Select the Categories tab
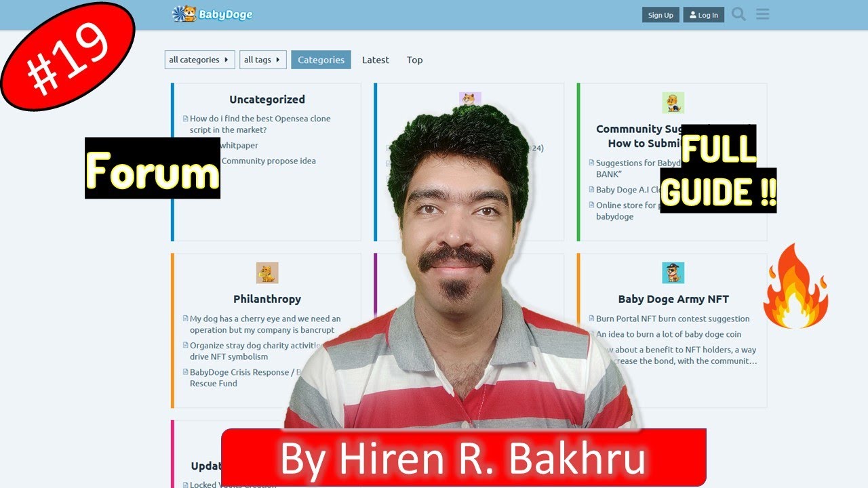 pyautogui.click(x=321, y=60)
